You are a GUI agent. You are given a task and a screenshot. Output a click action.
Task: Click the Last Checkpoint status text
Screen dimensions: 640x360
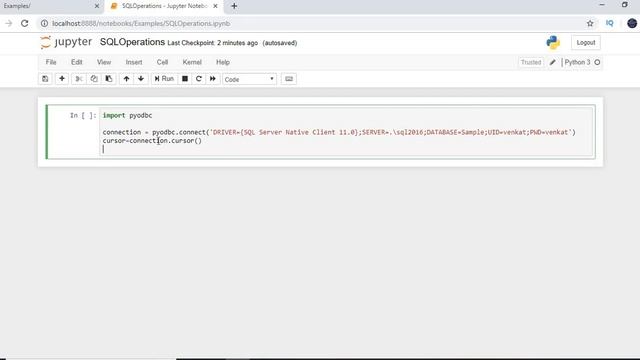[x=212, y=43]
